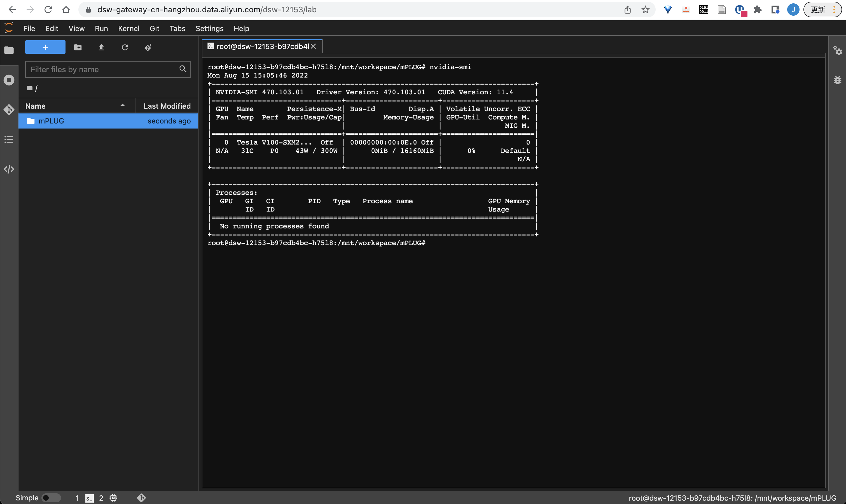The image size is (846, 504).
Task: Click the JupyterLab logo
Action: (x=9, y=28)
